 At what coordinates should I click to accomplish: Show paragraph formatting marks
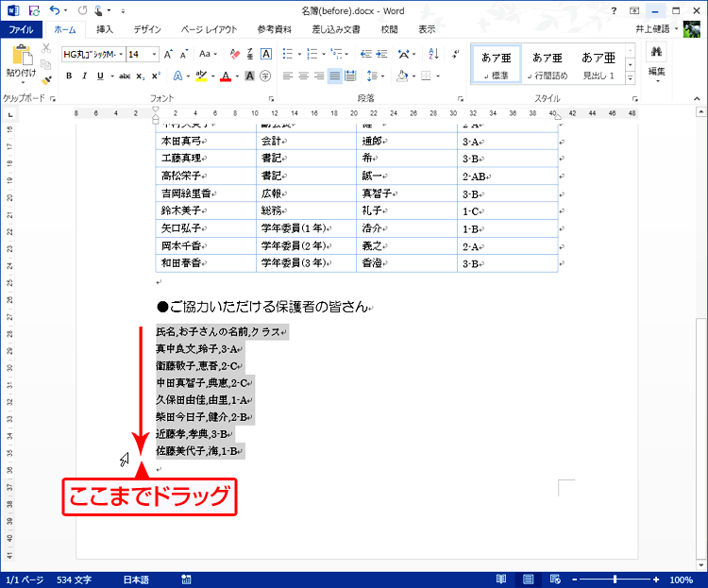456,54
